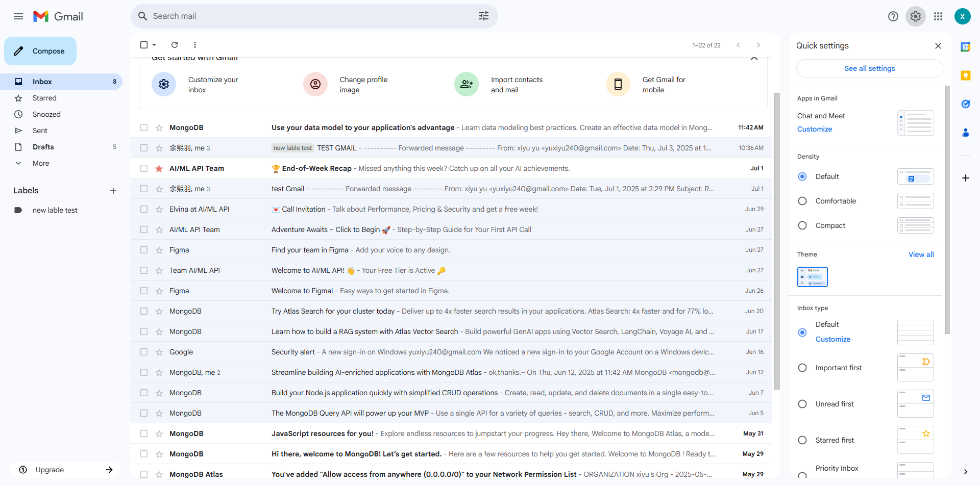Check the TEST GMAIL email checkbox

(144, 148)
